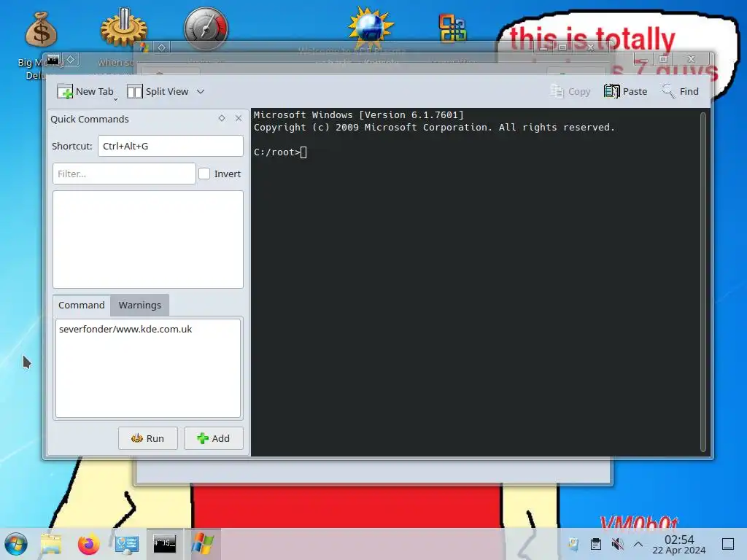747x560 pixels.
Task: Open the clock showing 02:54
Action: click(679, 544)
